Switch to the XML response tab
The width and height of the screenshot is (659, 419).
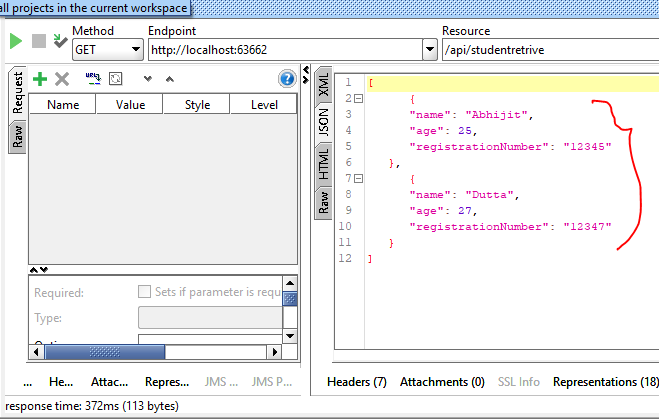(x=323, y=85)
